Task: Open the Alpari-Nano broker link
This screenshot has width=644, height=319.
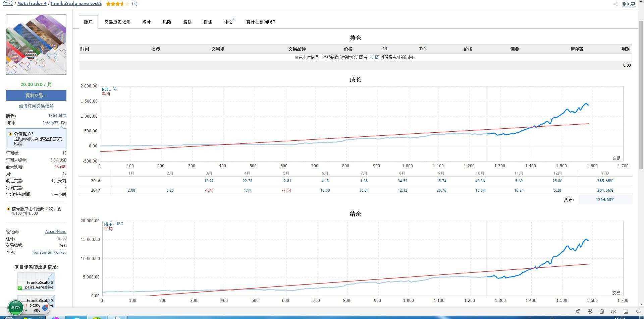Action: (x=56, y=232)
